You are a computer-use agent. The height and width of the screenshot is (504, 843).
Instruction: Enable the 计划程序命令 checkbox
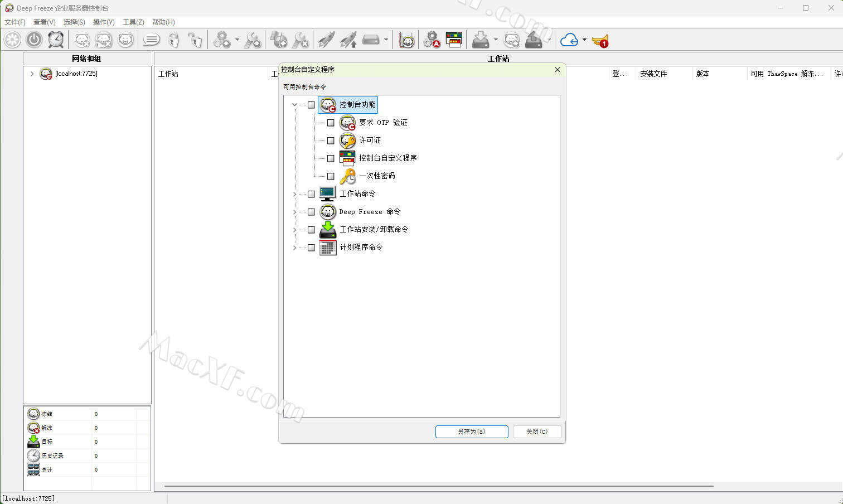[x=311, y=248]
